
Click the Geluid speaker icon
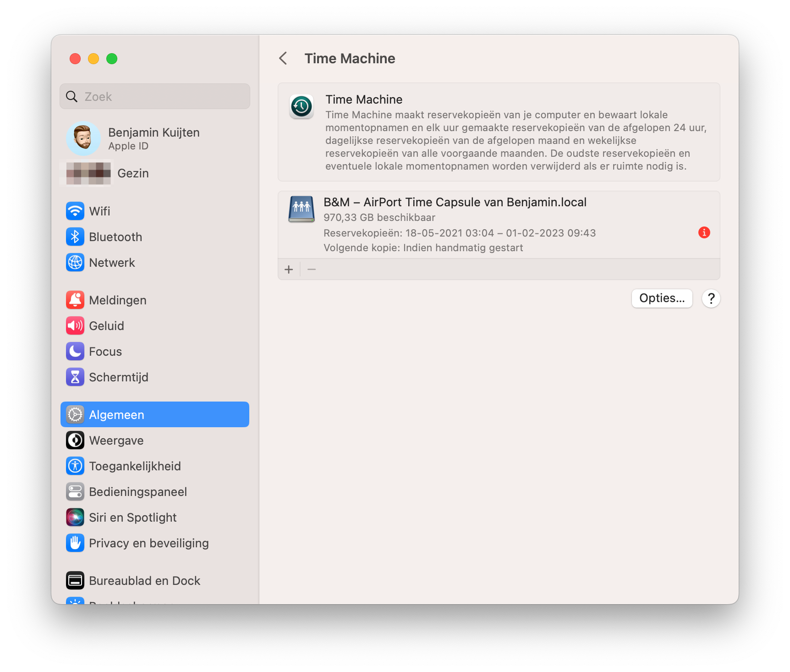tap(75, 325)
